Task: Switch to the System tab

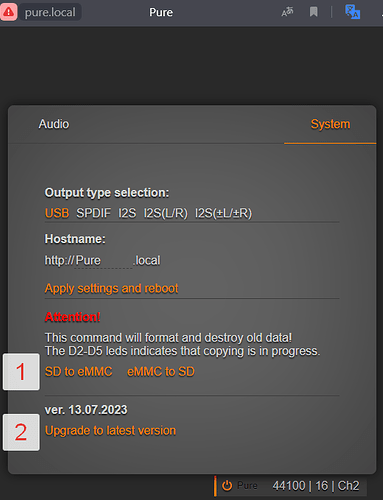Action: (330, 124)
